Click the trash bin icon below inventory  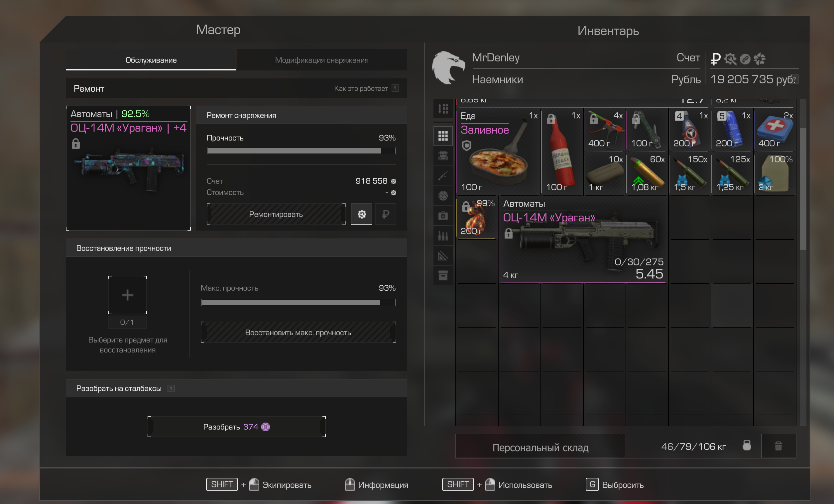(778, 446)
